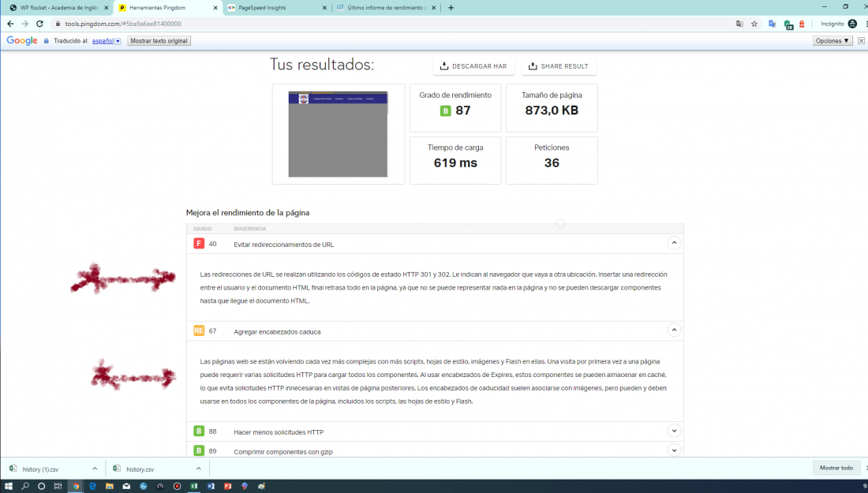This screenshot has width=868, height=493.
Task: Click Mostrar todo in the downloads bar
Action: [836, 468]
